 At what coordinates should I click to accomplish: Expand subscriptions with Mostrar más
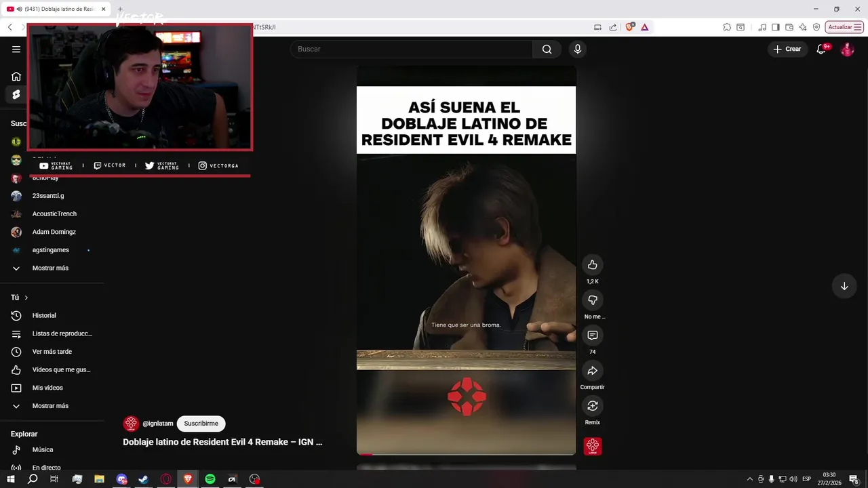(52, 268)
